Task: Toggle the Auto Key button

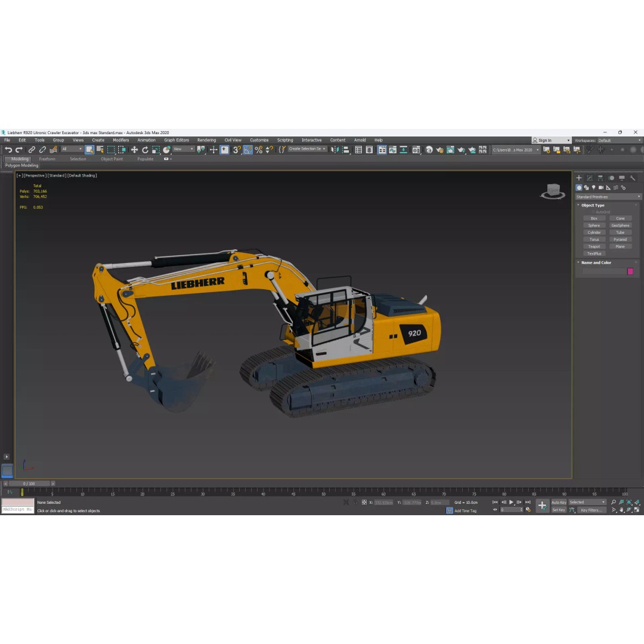Action: click(x=559, y=502)
